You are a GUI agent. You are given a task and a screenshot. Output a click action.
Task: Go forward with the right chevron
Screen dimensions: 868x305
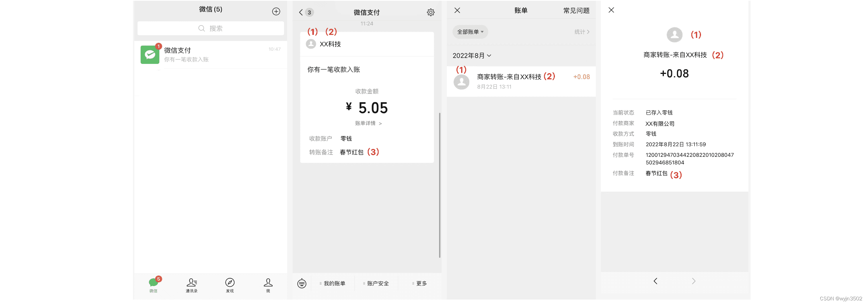click(x=694, y=281)
